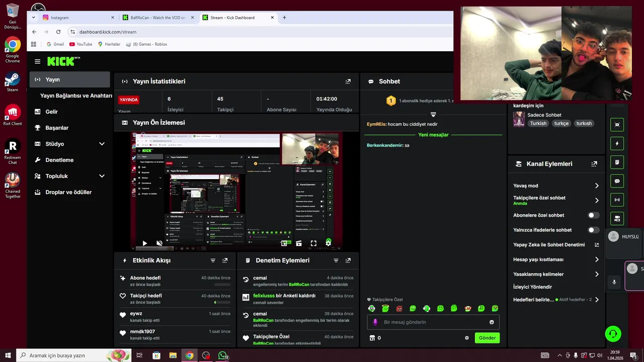The height and width of the screenshot is (362, 644).
Task: Open Hesap yaşı kısıtlaması settings
Action: (x=556, y=259)
